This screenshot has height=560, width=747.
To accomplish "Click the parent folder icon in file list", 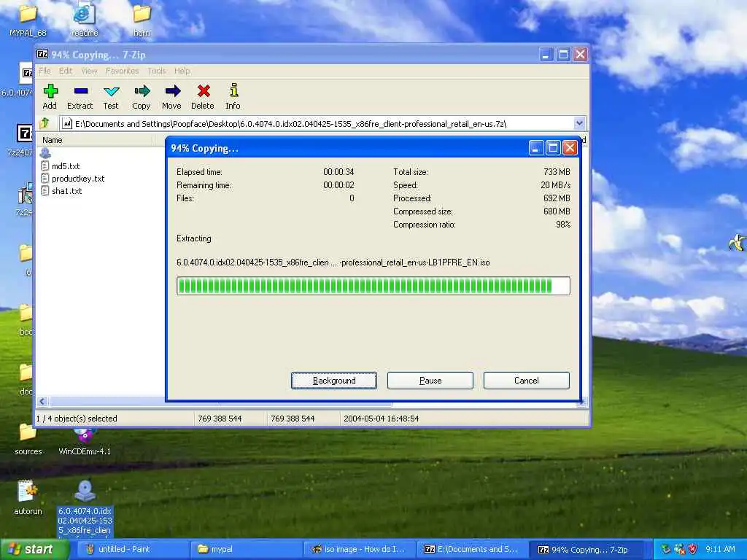I will tap(45, 153).
